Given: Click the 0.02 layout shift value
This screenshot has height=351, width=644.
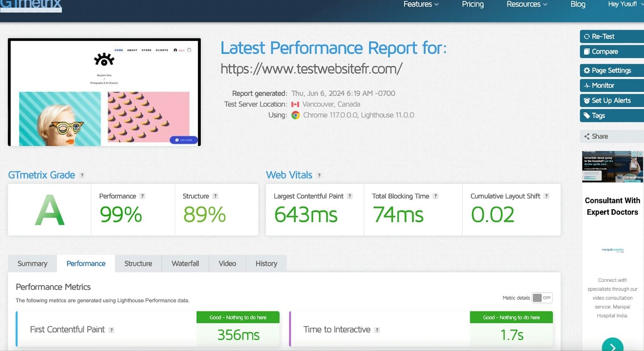Looking at the screenshot, I should click(493, 215).
